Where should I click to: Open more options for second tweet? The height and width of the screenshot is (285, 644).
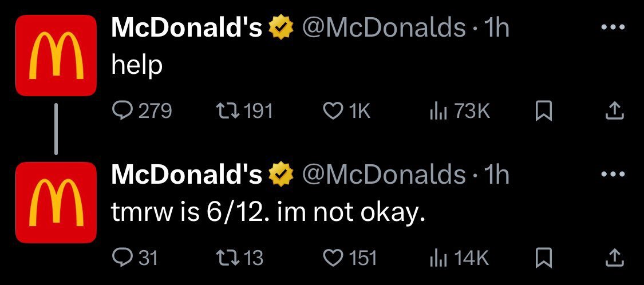[x=613, y=175]
